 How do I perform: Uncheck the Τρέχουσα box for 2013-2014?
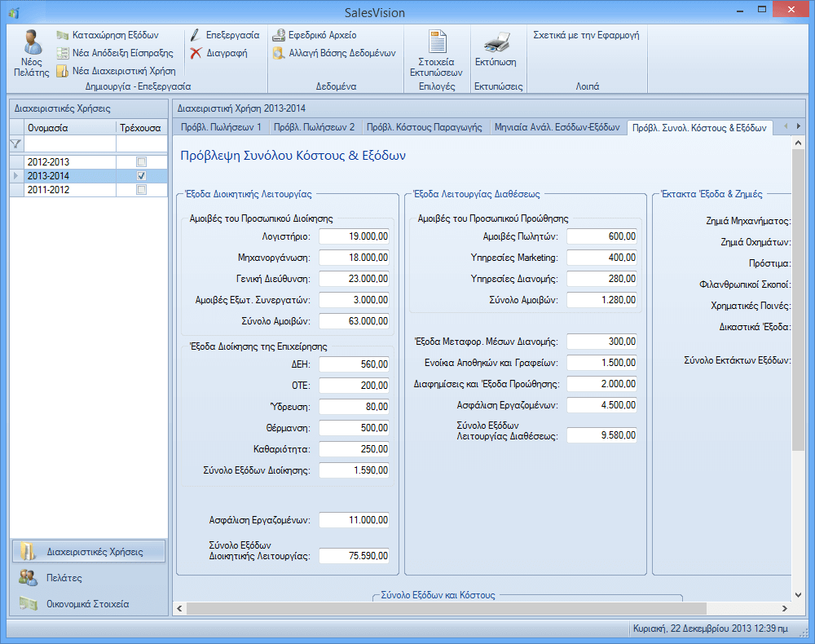(142, 175)
